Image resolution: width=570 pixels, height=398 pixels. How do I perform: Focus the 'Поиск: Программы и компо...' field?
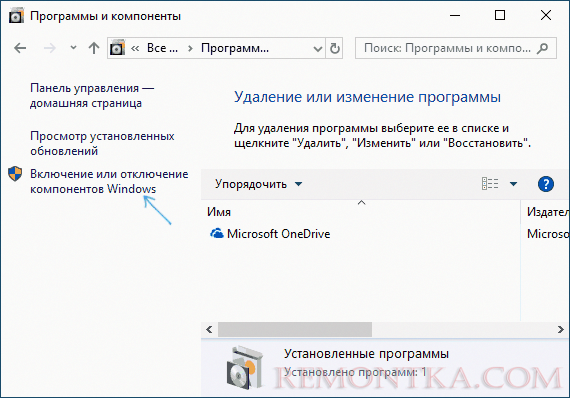point(455,48)
